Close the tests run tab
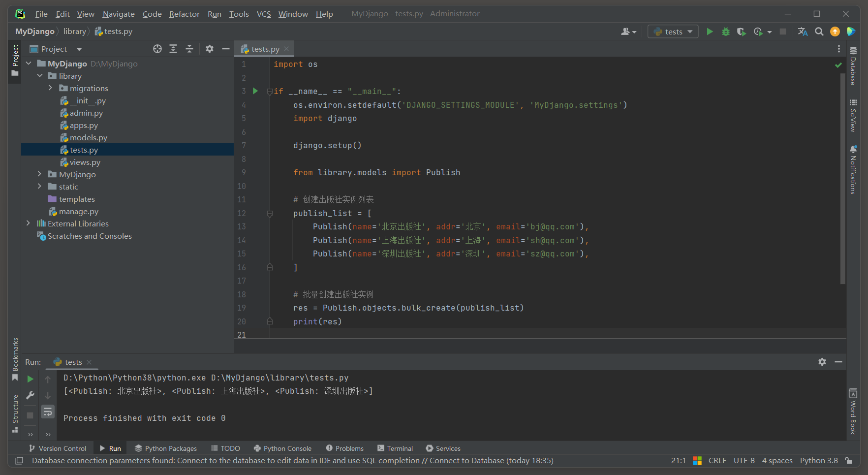The height and width of the screenshot is (475, 868). coord(89,362)
